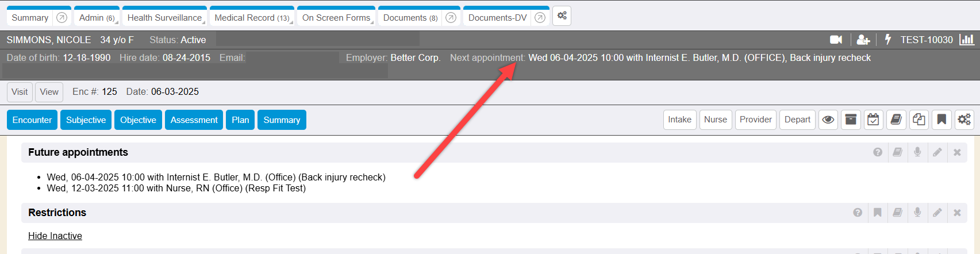Toggle the bookmark button in encounter toolbar
The width and height of the screenshot is (980, 254).
(941, 120)
